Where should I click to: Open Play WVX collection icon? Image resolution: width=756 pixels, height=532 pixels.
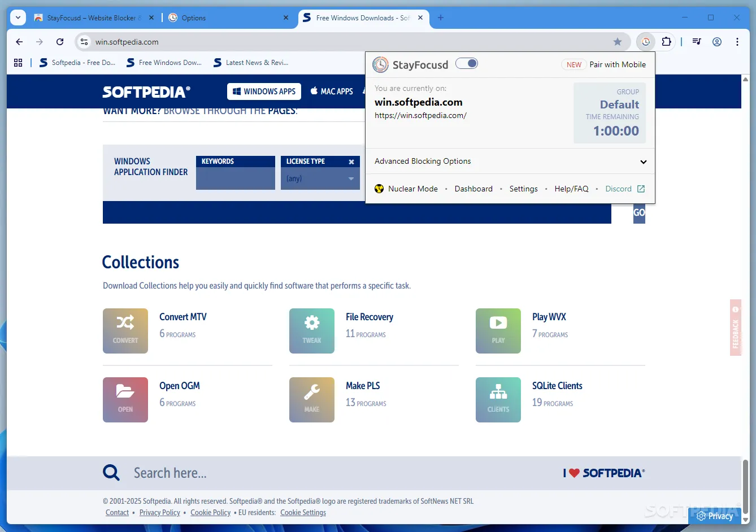pyautogui.click(x=498, y=331)
